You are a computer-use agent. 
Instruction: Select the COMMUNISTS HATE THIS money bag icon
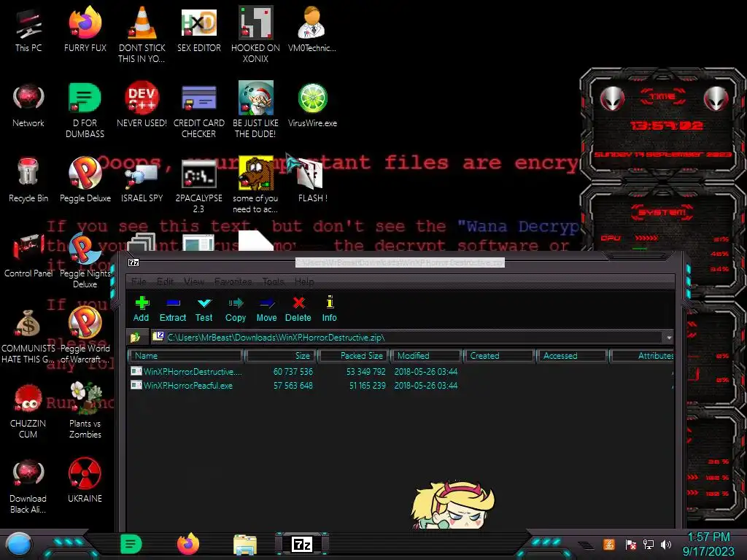point(28,335)
